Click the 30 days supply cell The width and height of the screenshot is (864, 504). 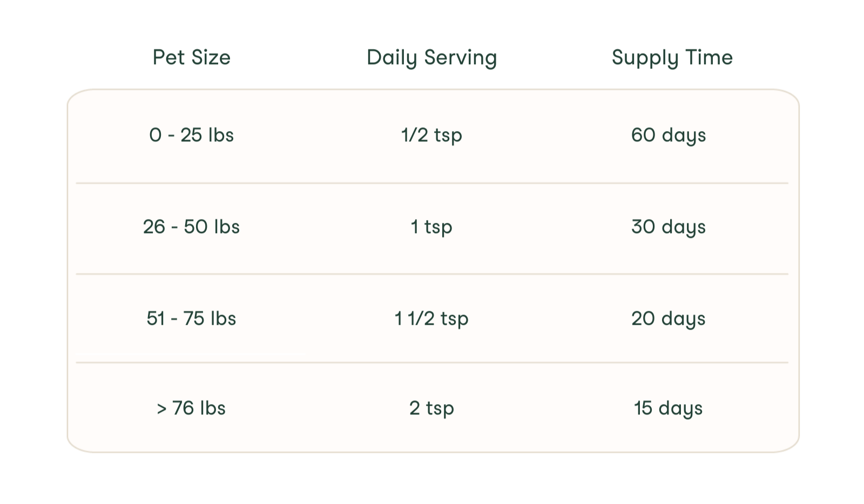pyautogui.click(x=669, y=228)
